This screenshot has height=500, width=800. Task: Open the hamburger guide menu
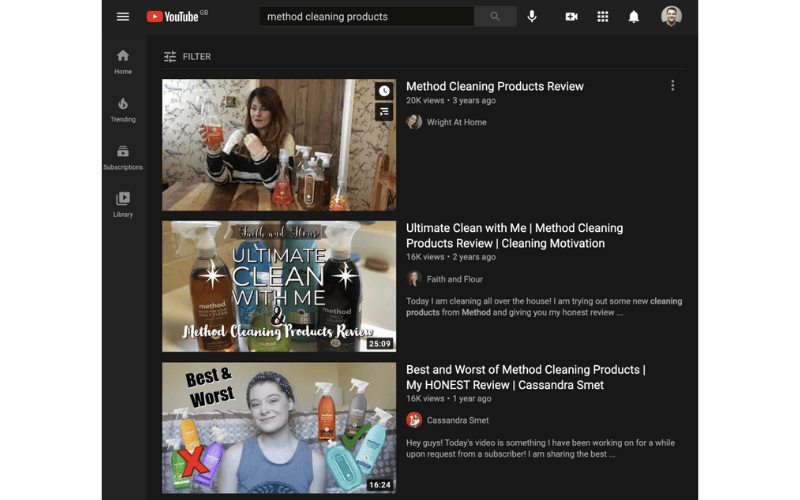tap(123, 17)
